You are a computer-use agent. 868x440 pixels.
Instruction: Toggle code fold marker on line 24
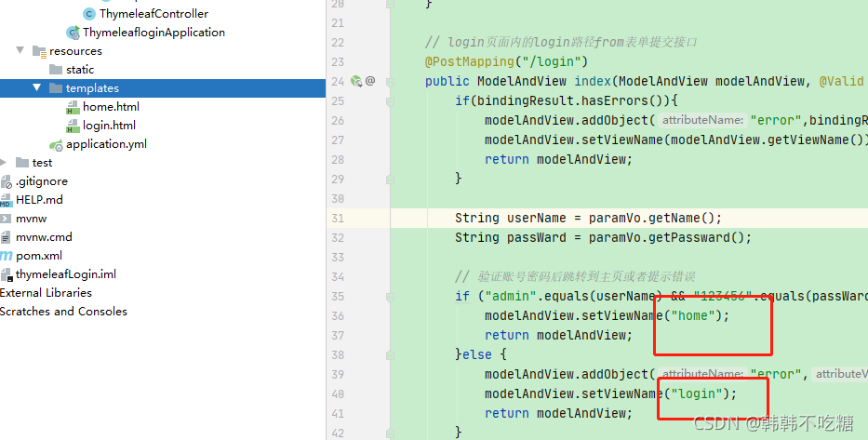tap(390, 81)
